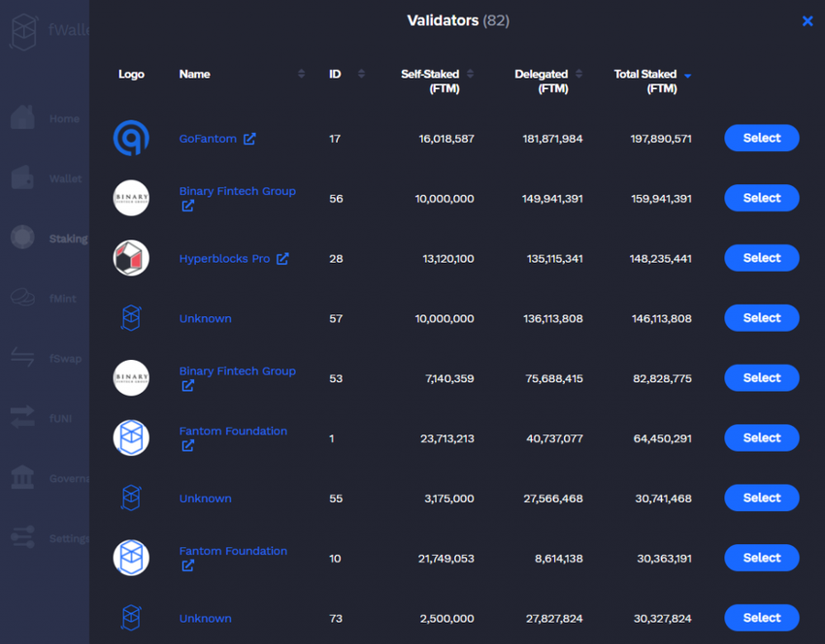
Task: Open external link for Fantom Foundation ID 1
Action: tap(188, 446)
